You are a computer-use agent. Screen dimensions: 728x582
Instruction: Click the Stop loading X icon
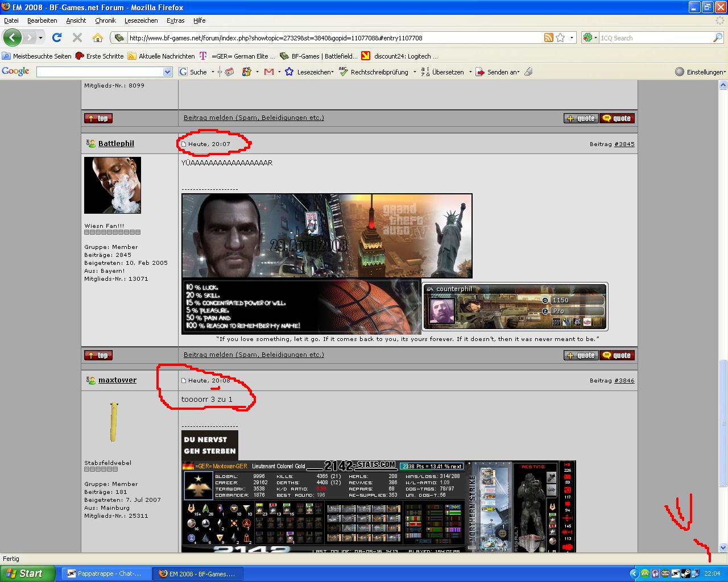77,38
